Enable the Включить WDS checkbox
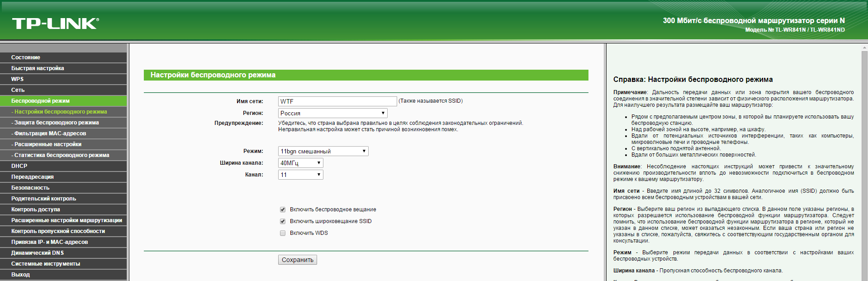The height and width of the screenshot is (281, 868). point(283,233)
